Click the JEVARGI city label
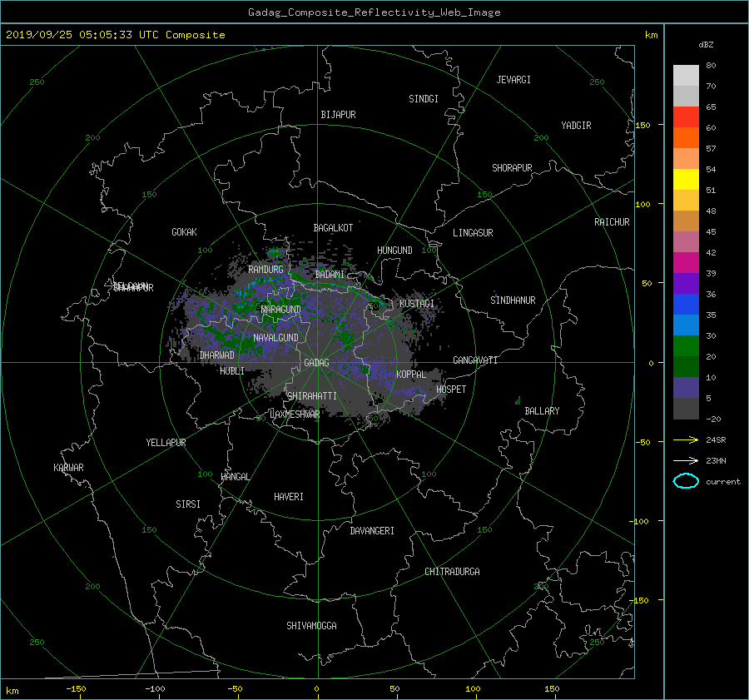The image size is (749, 700). click(x=513, y=80)
